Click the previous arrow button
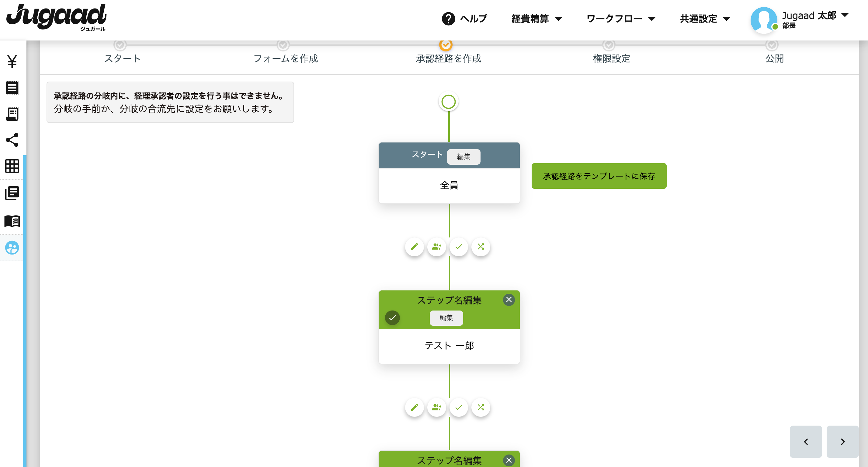The height and width of the screenshot is (467, 868). (806, 442)
